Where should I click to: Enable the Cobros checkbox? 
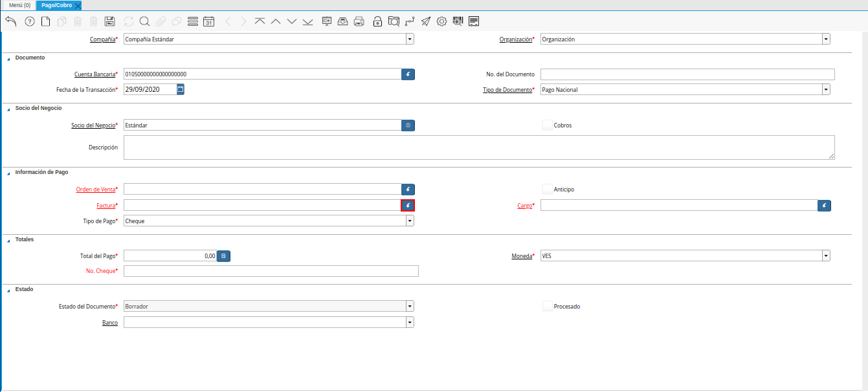(547, 125)
